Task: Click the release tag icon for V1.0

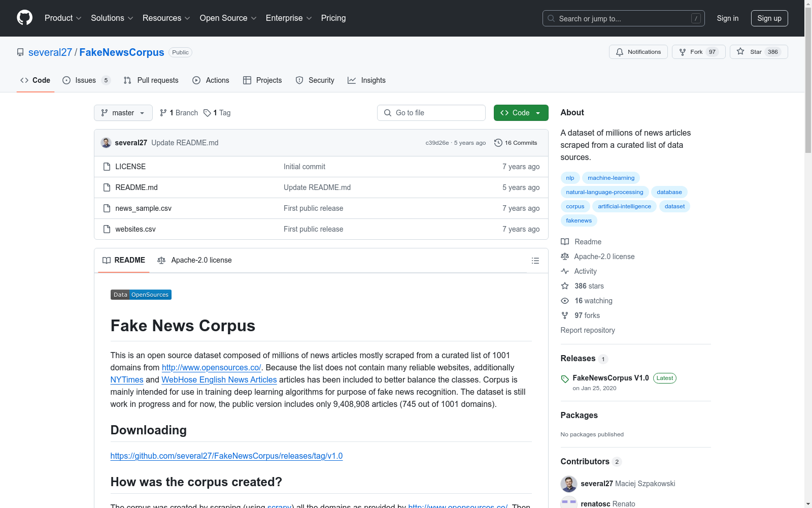Action: click(565, 379)
